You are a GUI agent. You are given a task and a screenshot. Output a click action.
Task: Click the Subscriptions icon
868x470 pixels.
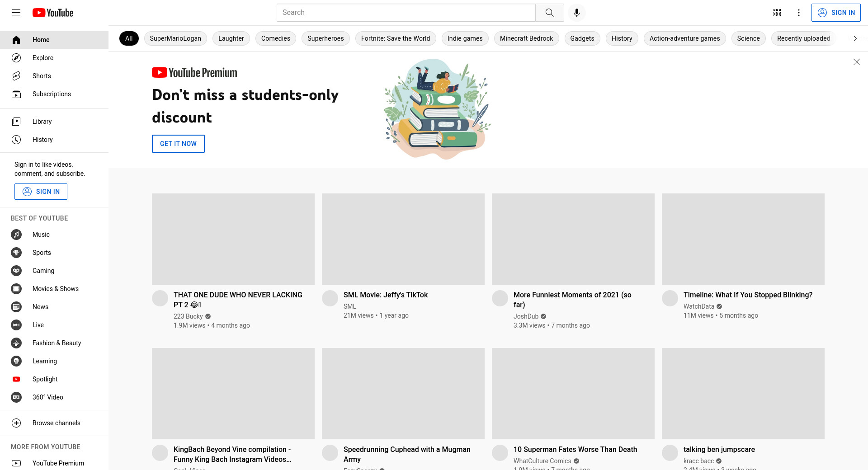[x=16, y=94]
